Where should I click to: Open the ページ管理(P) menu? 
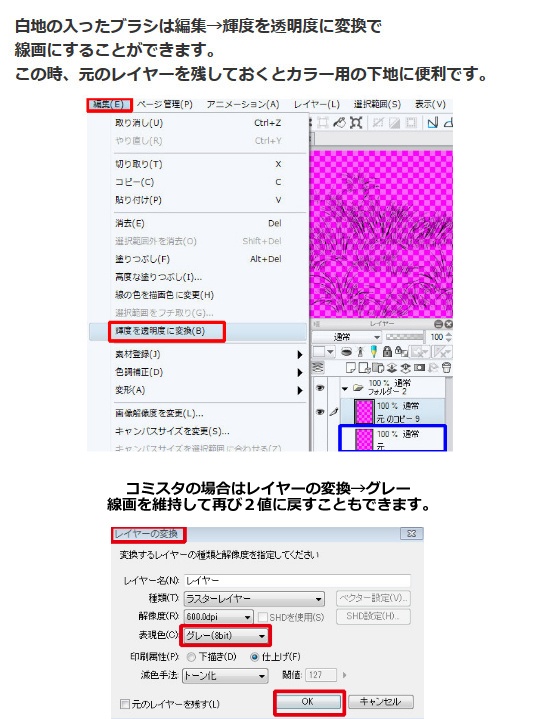(x=165, y=105)
